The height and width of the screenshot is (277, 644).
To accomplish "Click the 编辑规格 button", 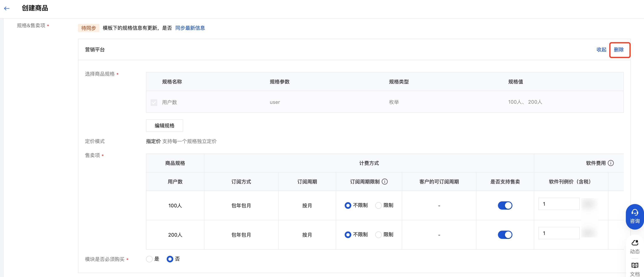I will pos(164,125).
